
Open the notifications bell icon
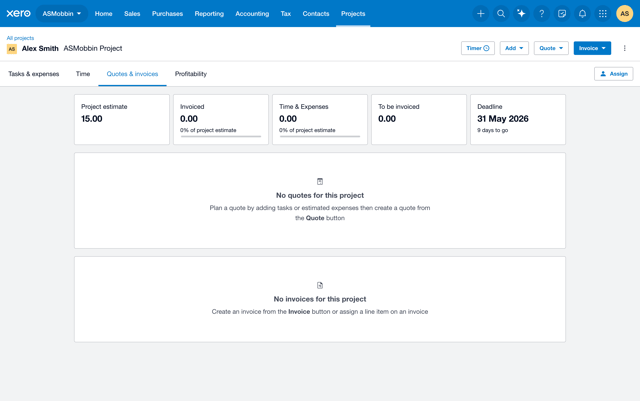[x=582, y=13]
